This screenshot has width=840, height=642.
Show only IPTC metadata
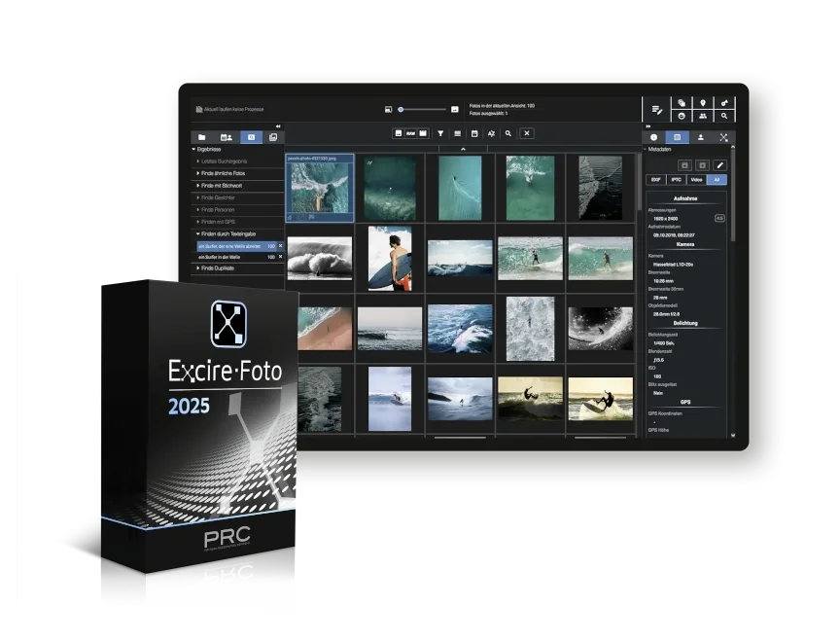[677, 180]
